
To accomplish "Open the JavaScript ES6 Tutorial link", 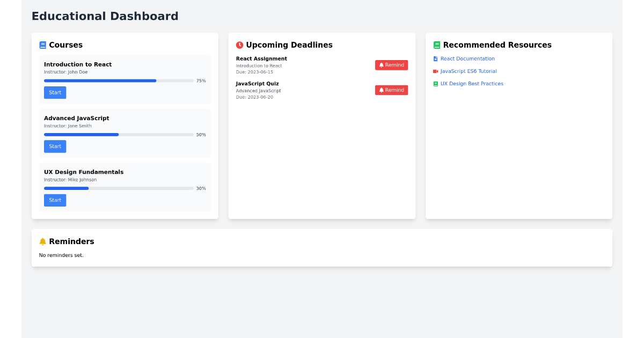I will coord(469,71).
